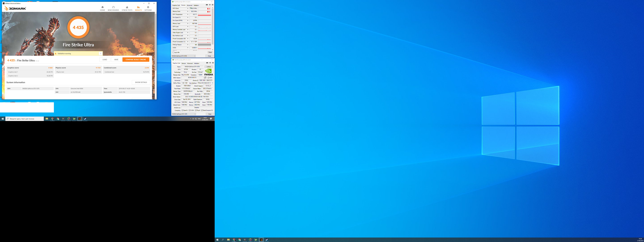Expand VDDC sensor dropdown

[188, 48]
